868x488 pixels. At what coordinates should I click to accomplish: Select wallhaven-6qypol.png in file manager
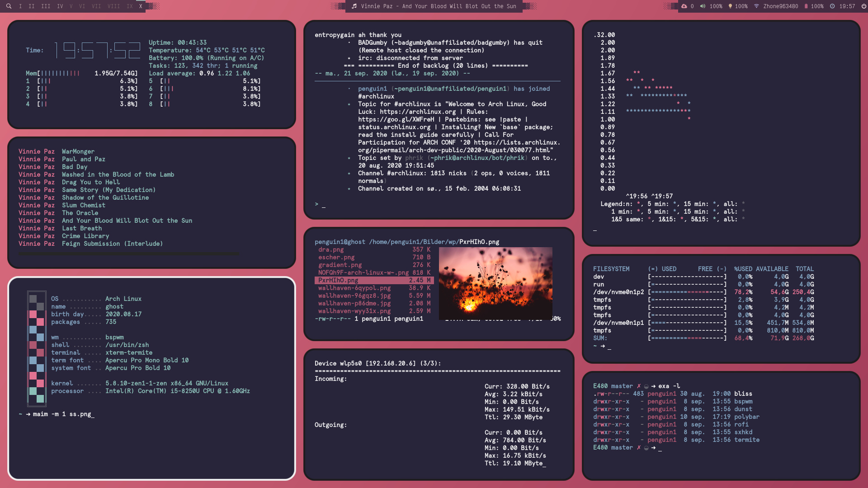[x=354, y=288]
